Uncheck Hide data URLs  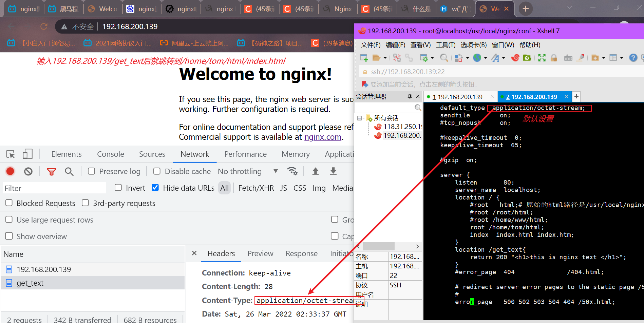point(155,188)
